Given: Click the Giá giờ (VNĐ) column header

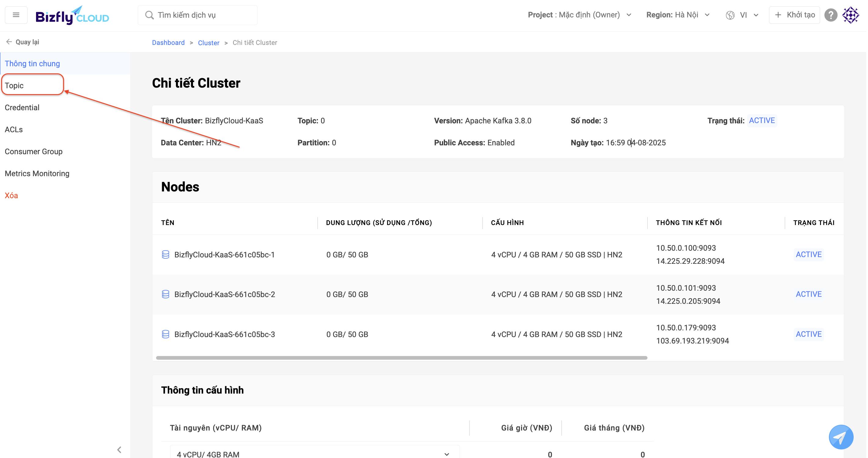Looking at the screenshot, I should coord(526,428).
